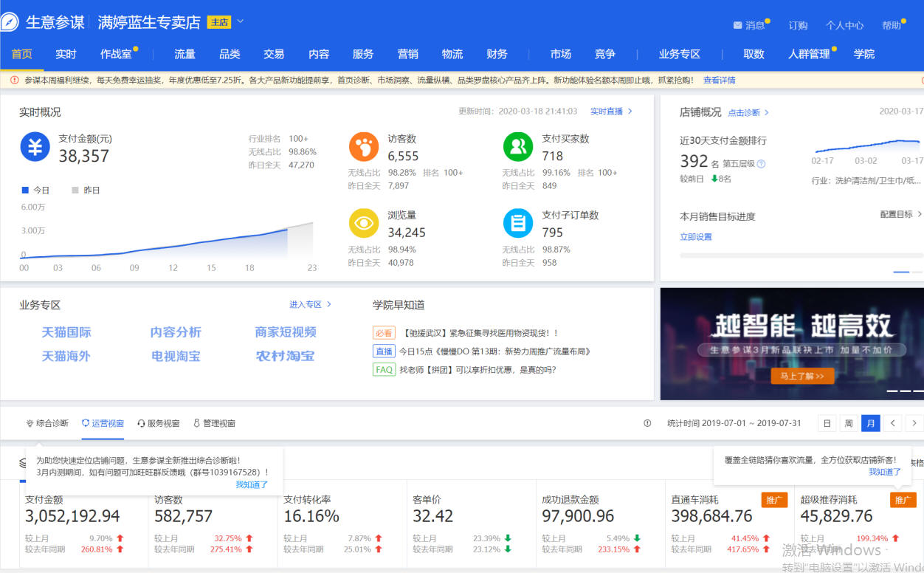Open the 首页 nav tab

point(22,54)
